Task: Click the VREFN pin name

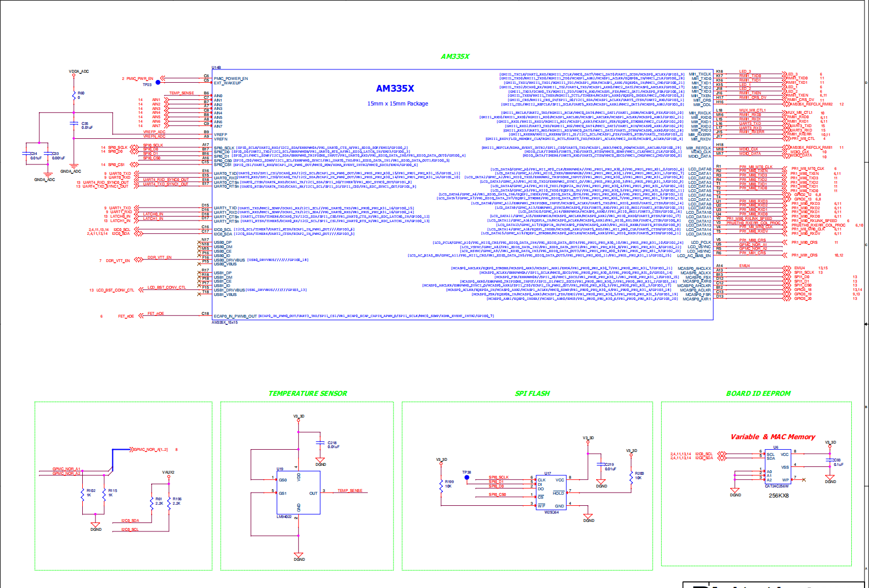Action: (221, 139)
